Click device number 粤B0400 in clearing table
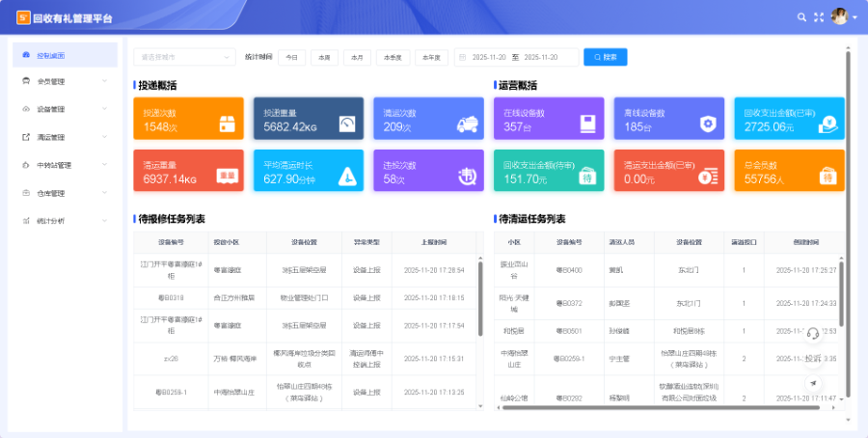The image size is (868, 438). tap(569, 270)
